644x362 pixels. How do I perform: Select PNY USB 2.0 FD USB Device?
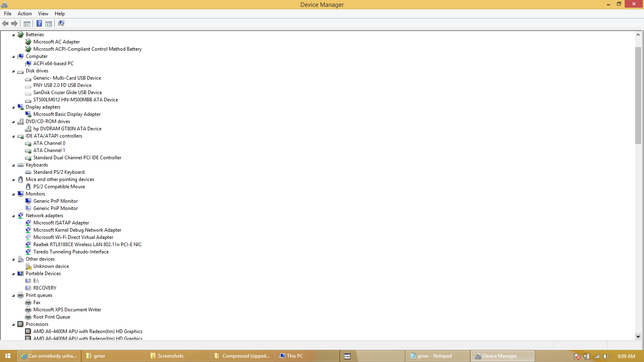62,85
